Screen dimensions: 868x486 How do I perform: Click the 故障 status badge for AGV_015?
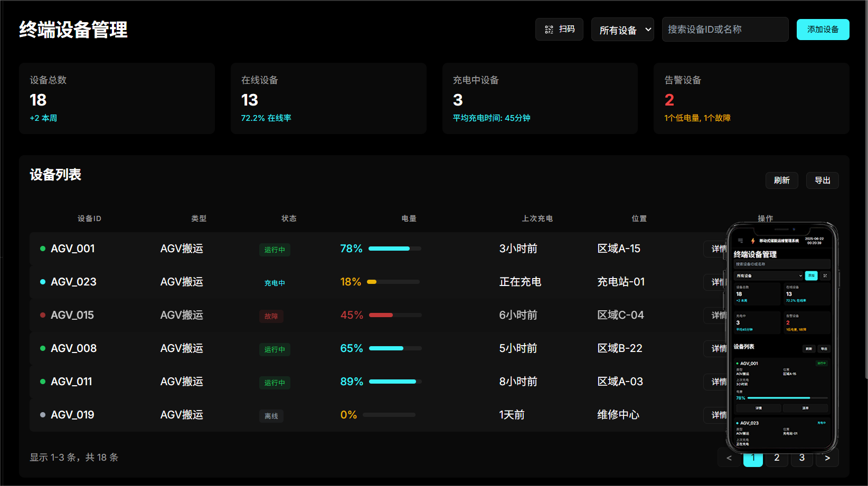[x=271, y=316]
